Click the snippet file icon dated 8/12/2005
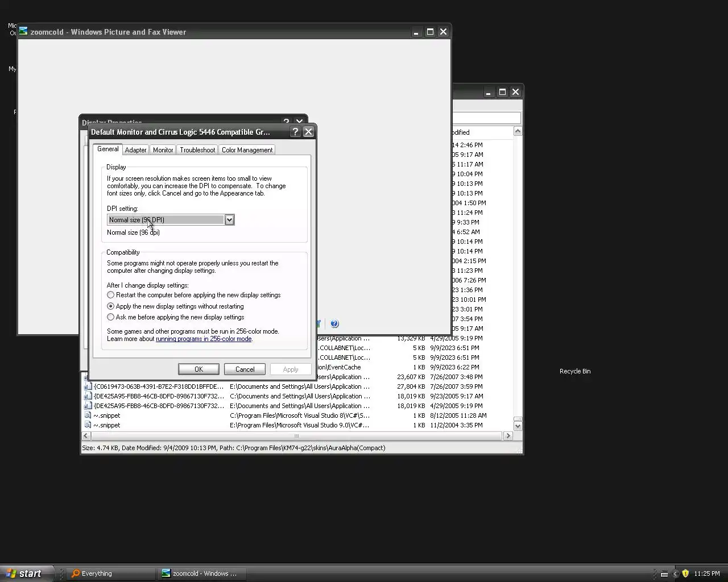 point(88,415)
